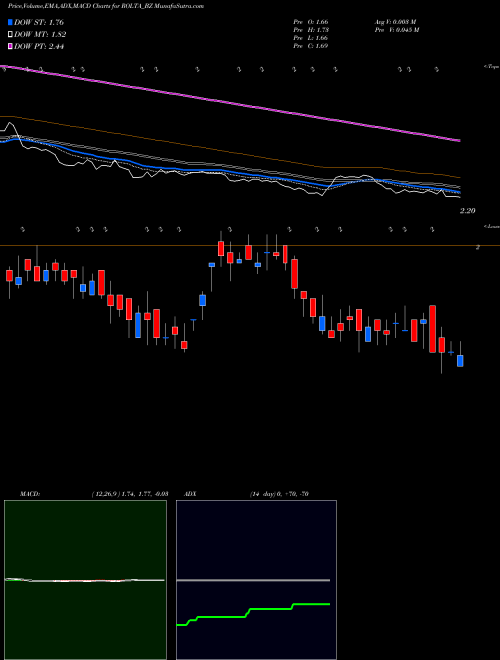Screen dimensions: 500x660
Task: Click the chart title mentioning BOLTA_BZ
Action: (106, 7)
